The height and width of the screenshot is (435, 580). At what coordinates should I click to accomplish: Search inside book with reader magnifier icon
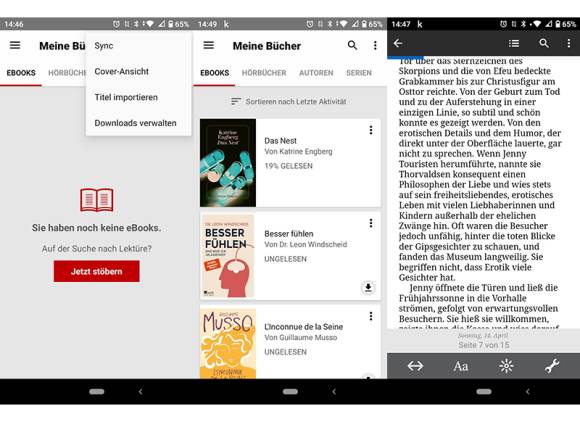point(544,44)
